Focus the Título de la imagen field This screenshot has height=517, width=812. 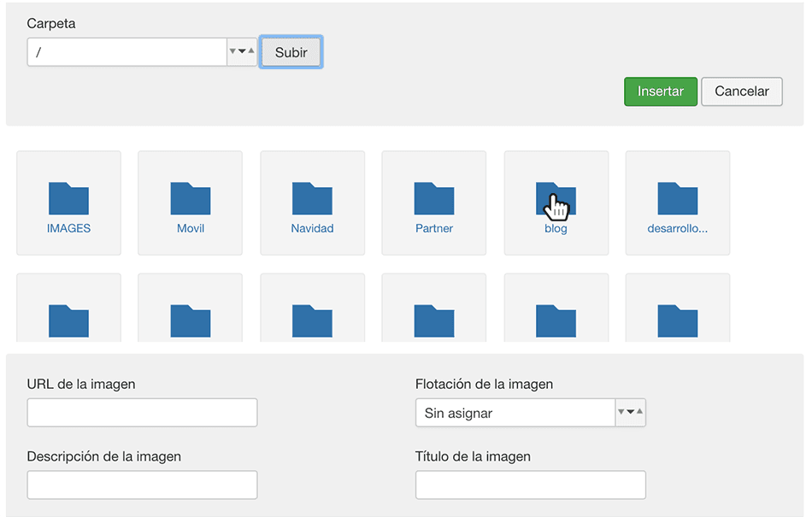[530, 485]
